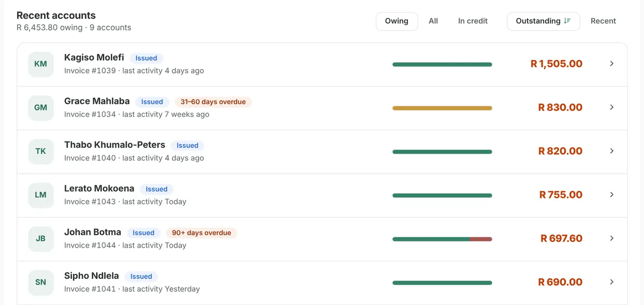Image resolution: width=644 pixels, height=305 pixels.
Task: Click Invoice #1044 activity line
Action: point(125,246)
